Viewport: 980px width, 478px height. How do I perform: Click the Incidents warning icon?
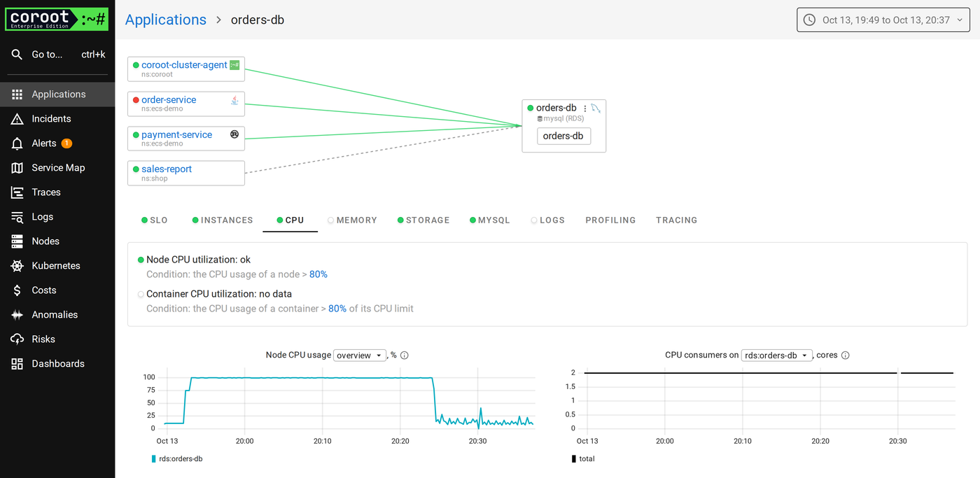pos(17,119)
